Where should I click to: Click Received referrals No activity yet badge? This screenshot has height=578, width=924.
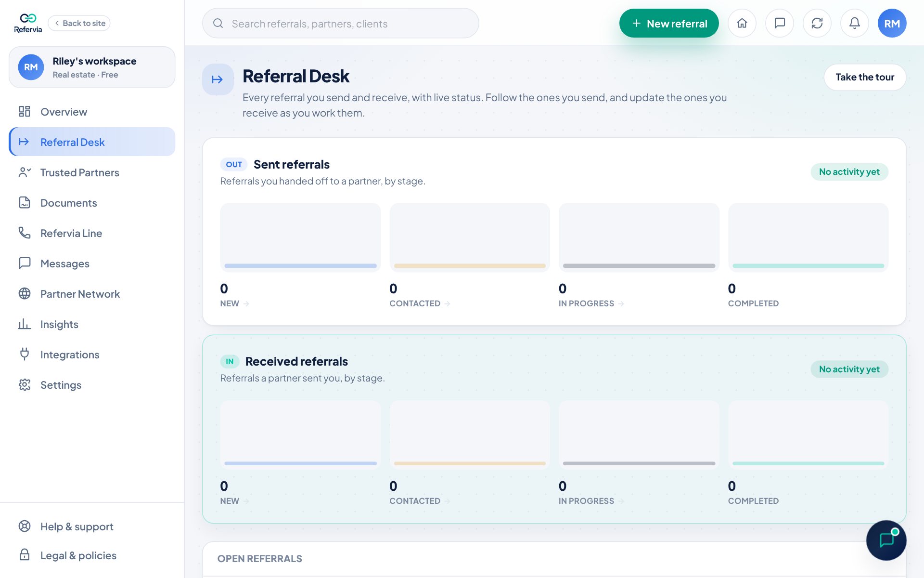(849, 369)
